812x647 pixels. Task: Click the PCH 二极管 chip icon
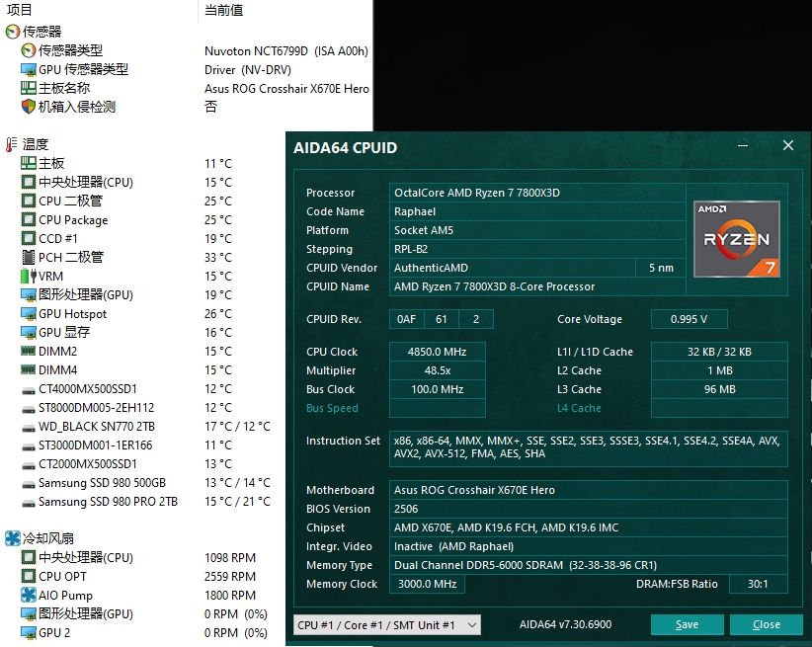[29, 257]
